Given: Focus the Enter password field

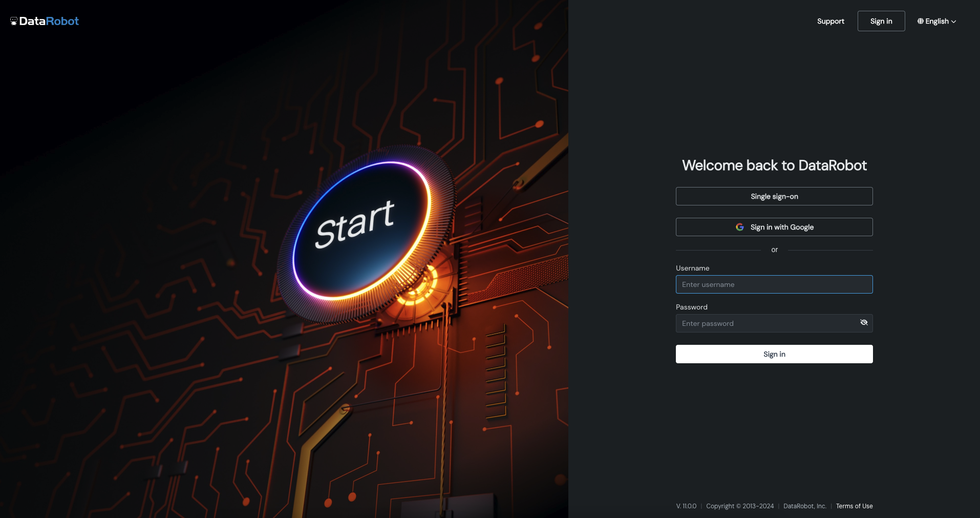Looking at the screenshot, I should click(774, 323).
